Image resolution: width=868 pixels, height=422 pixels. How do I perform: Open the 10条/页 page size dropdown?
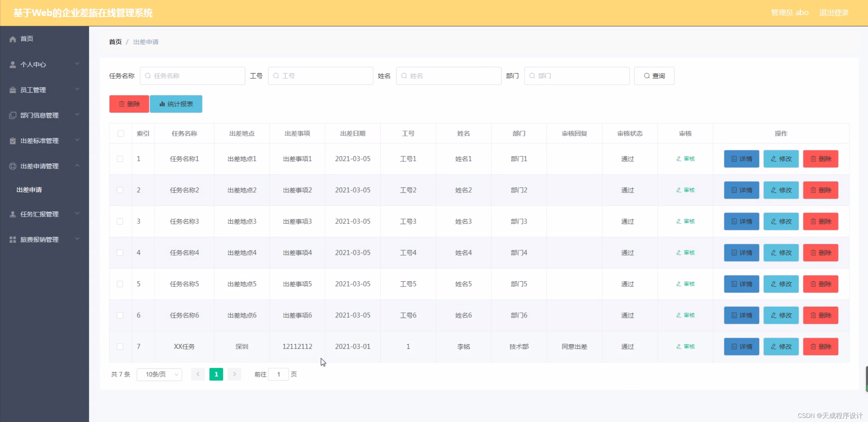pyautogui.click(x=159, y=374)
